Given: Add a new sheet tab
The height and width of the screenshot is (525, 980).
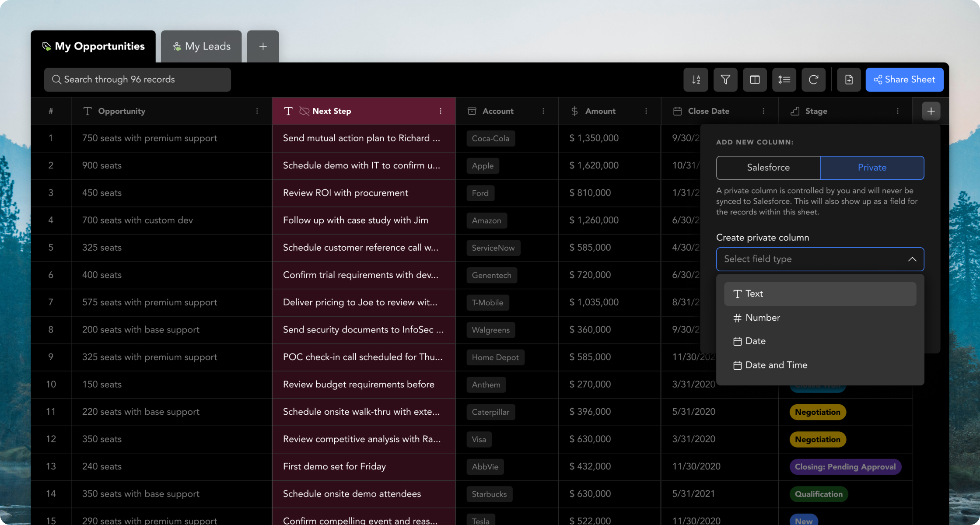Looking at the screenshot, I should pyautogui.click(x=263, y=46).
